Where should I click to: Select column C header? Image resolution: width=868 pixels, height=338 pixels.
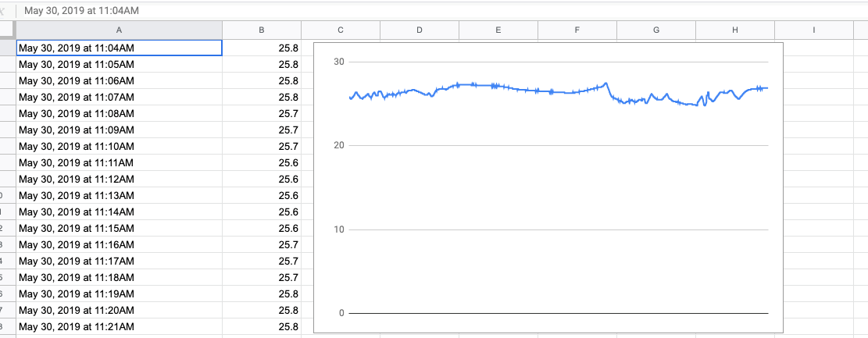[341, 30]
